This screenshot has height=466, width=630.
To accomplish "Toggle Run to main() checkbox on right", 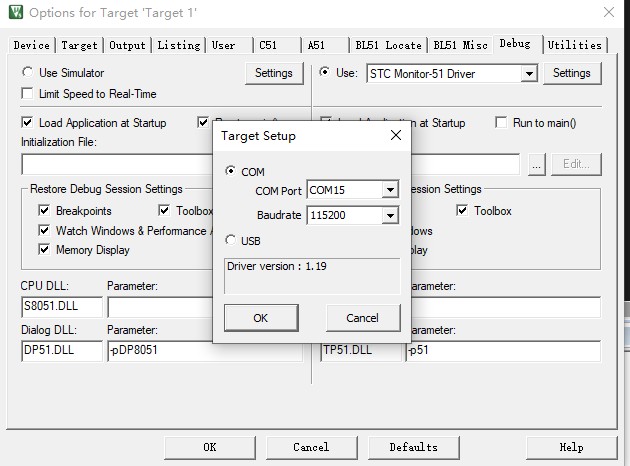I will [501, 122].
